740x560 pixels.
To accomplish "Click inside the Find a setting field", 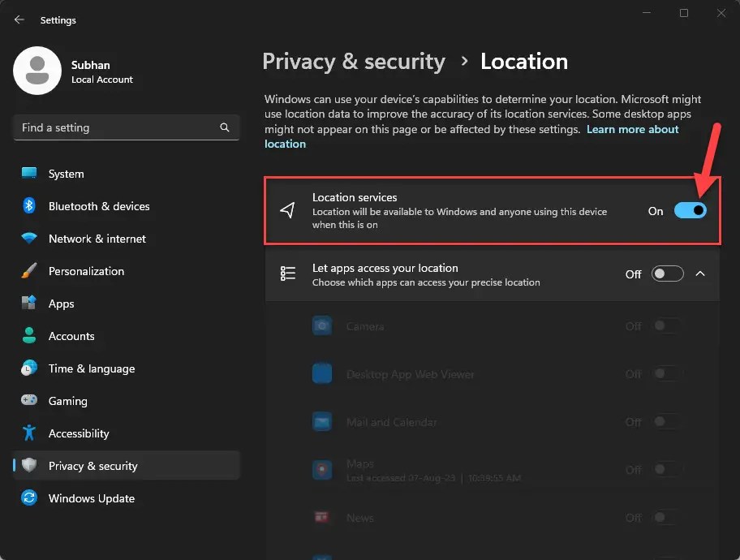I will [x=105, y=127].
